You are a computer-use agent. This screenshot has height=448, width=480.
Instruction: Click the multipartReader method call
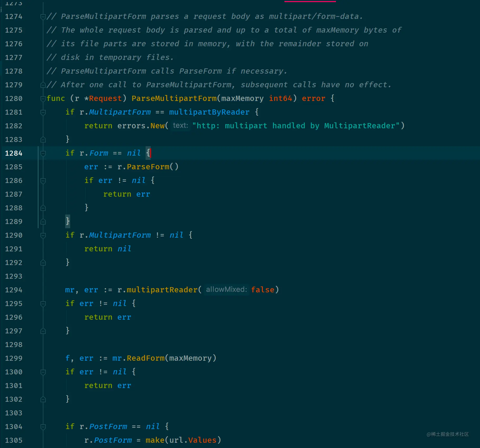162,290
